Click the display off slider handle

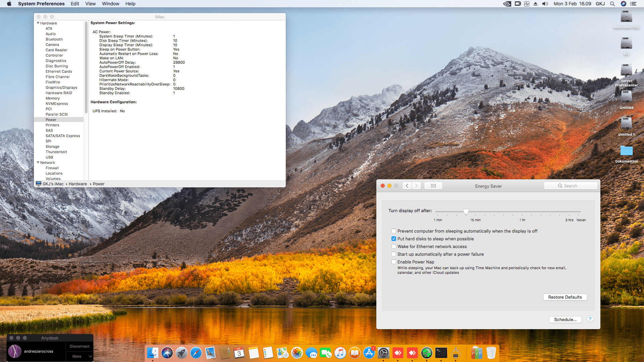tap(466, 212)
